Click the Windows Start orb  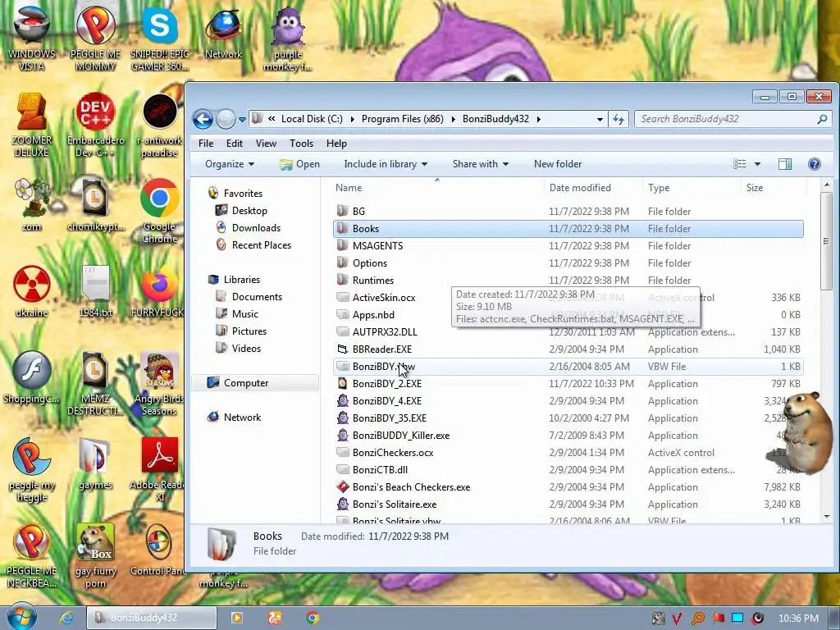22,617
